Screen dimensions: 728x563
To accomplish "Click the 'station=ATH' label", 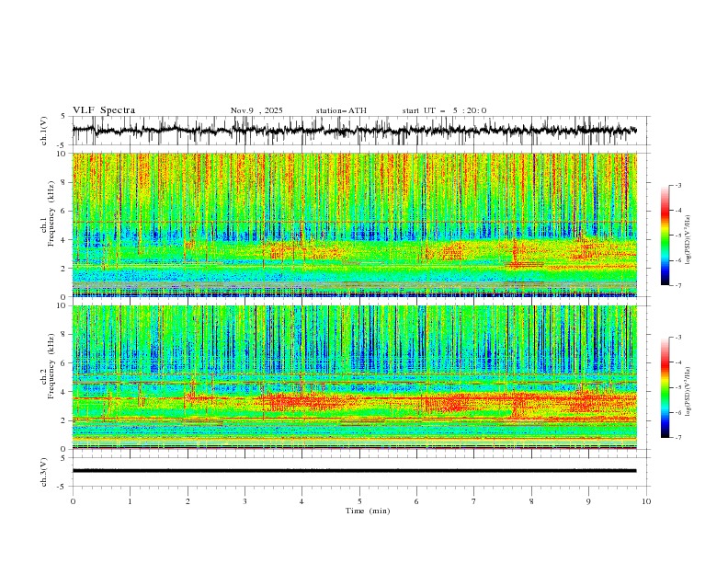I will tap(341, 110).
